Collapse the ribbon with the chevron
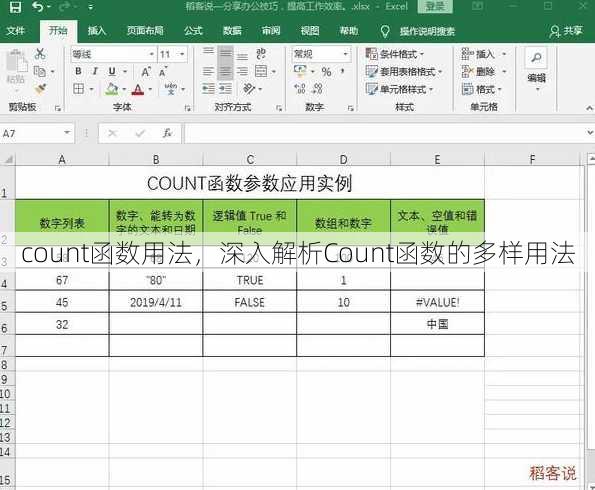This screenshot has height=490, width=595. pyautogui.click(x=589, y=108)
